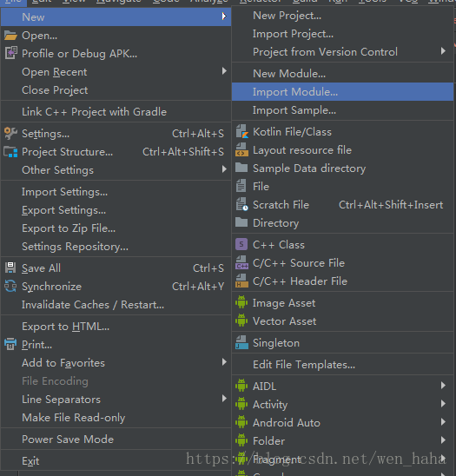
Task: Click the Scratch File icon
Action: [242, 204]
